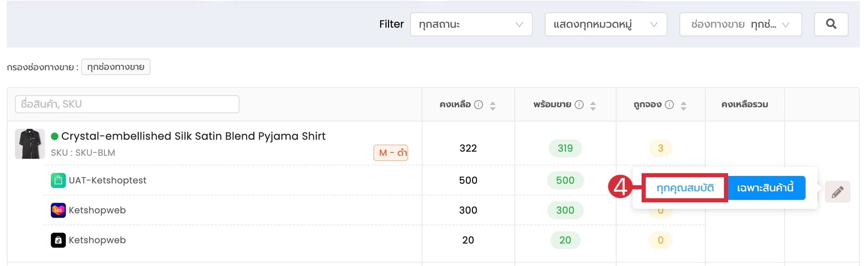Image resolution: width=868 pixels, height=266 pixels.
Task: Click info icon beside คงเหลือ
Action: [x=478, y=105]
